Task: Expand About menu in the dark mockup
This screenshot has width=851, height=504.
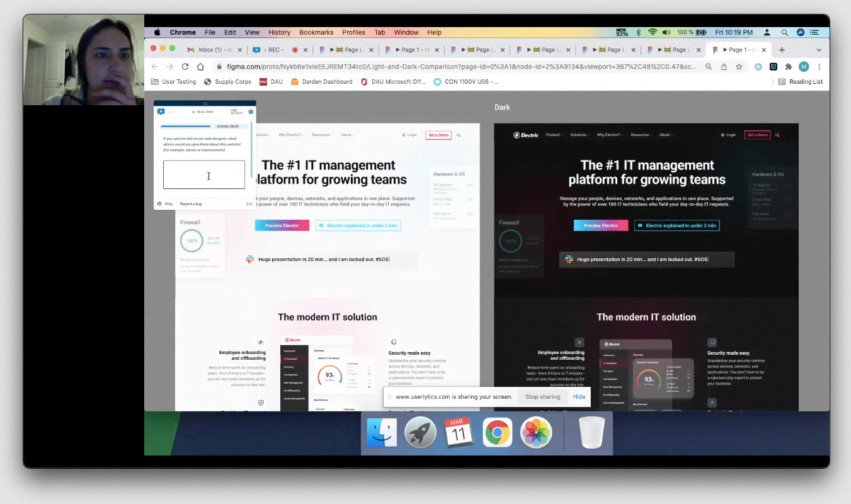Action: pos(665,135)
